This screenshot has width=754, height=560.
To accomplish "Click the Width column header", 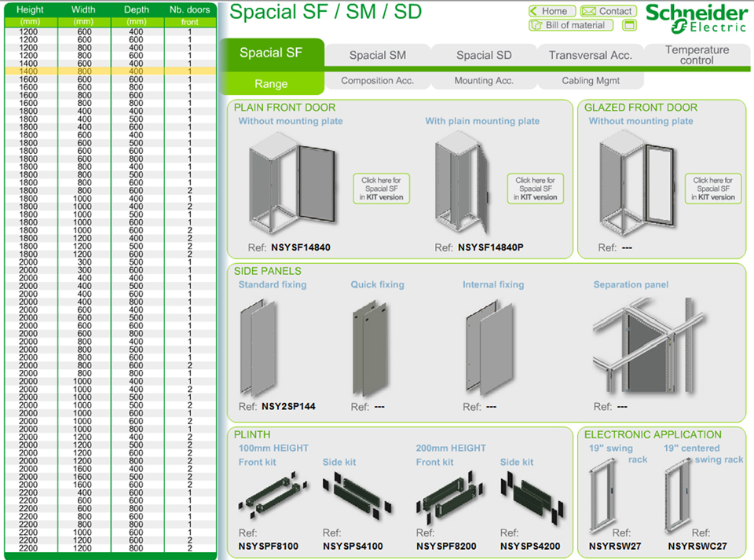I will click(x=84, y=9).
